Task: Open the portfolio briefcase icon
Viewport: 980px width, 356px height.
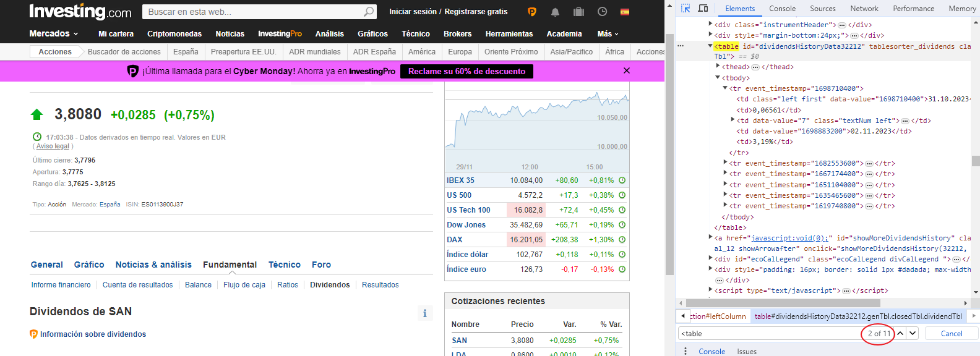Action: click(578, 12)
